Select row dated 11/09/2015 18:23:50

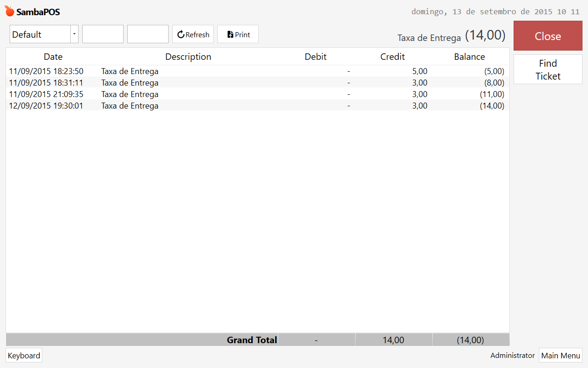(258, 71)
